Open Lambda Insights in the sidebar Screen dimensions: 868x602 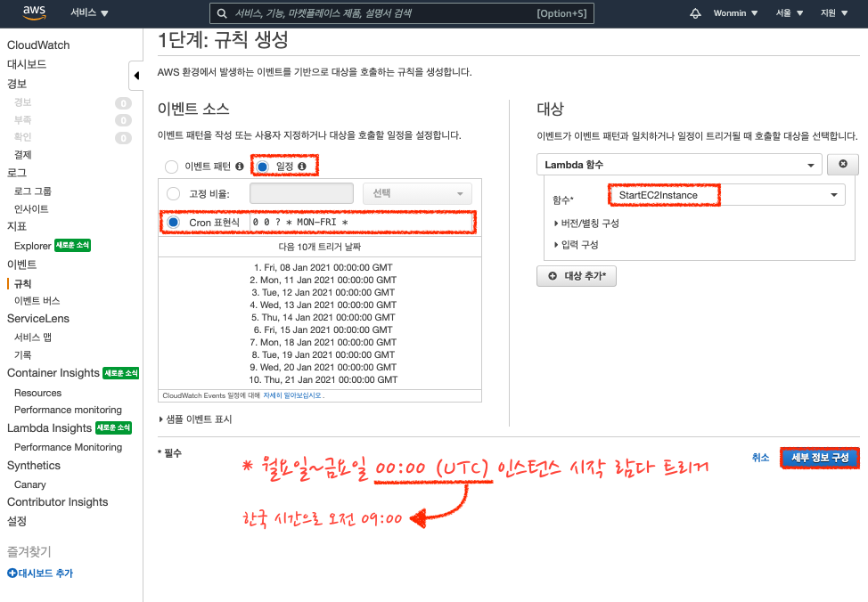pos(49,428)
